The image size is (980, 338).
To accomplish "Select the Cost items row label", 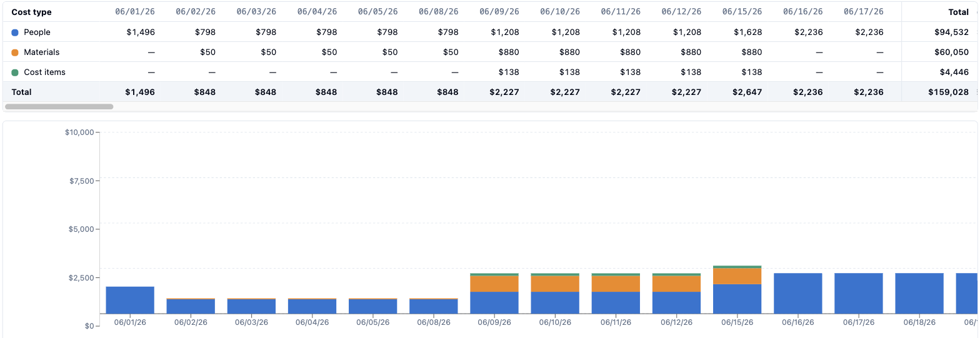I will (44, 72).
